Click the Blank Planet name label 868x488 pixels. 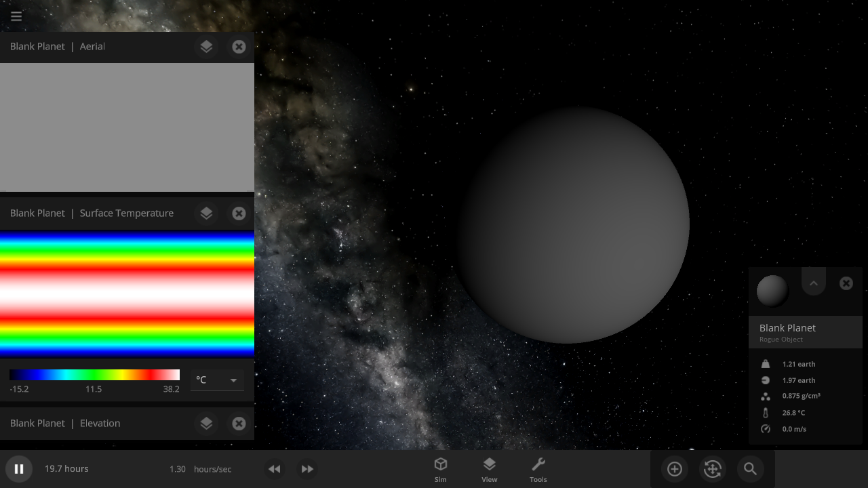click(787, 328)
